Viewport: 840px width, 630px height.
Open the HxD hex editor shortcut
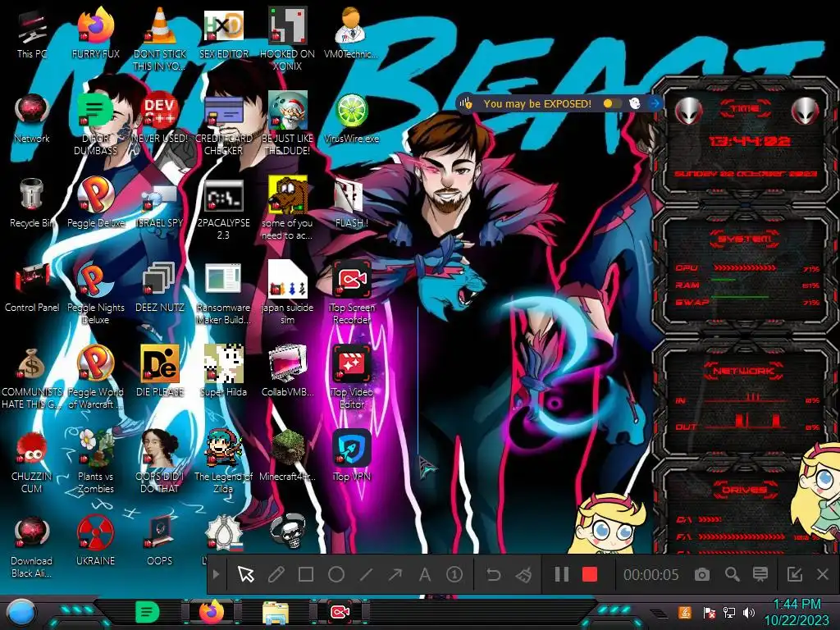pyautogui.click(x=223, y=34)
